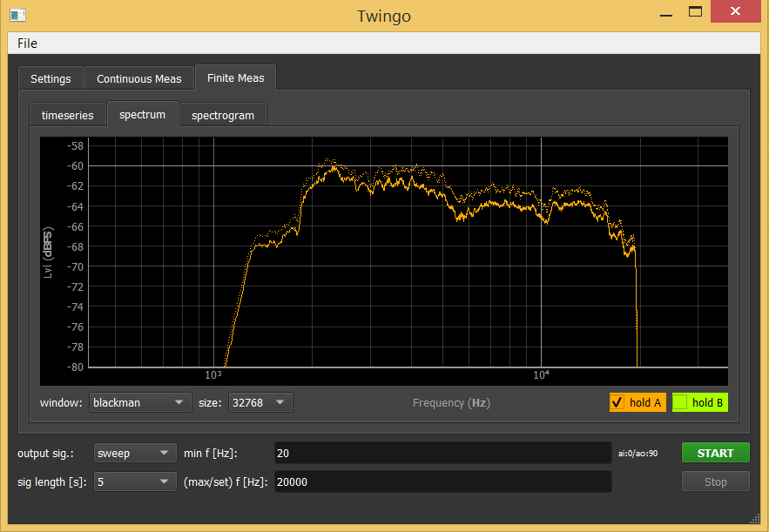Switch to the Continuous Meas tab
Viewport: 769px width, 532px height.
coord(139,78)
